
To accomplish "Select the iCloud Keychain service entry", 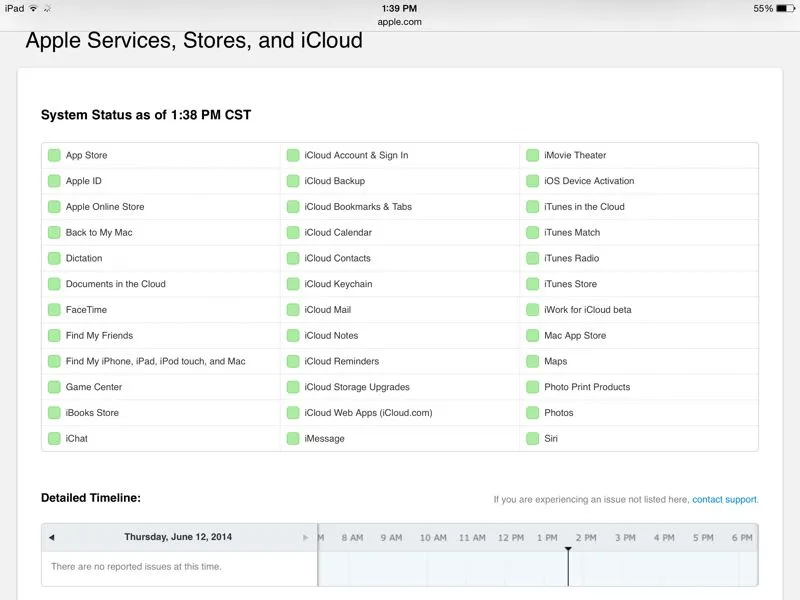I will pos(338,284).
